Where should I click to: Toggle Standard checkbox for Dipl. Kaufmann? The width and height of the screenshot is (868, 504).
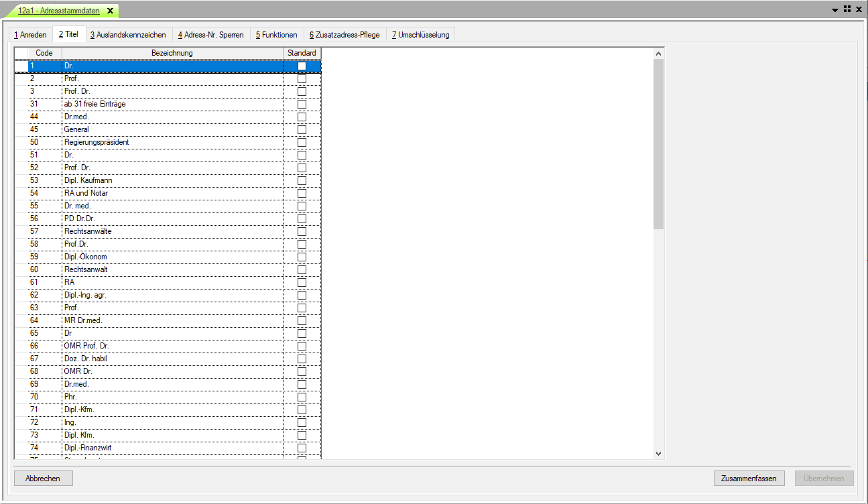[302, 180]
